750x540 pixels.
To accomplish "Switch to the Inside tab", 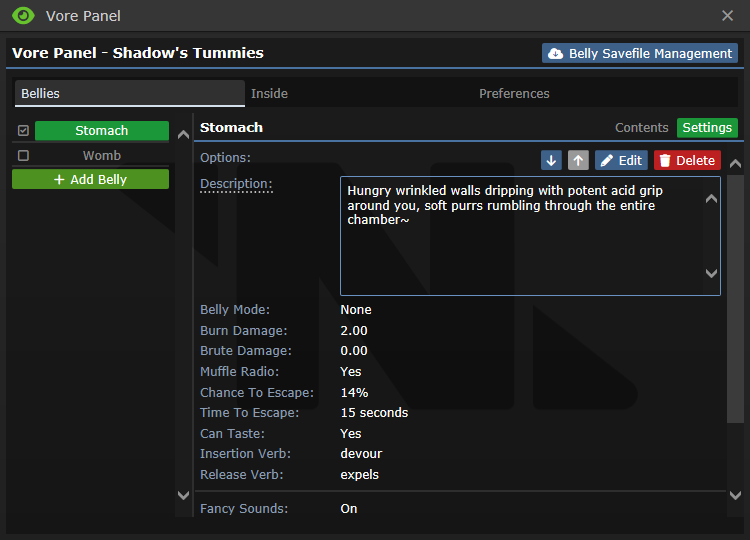I will click(x=269, y=93).
